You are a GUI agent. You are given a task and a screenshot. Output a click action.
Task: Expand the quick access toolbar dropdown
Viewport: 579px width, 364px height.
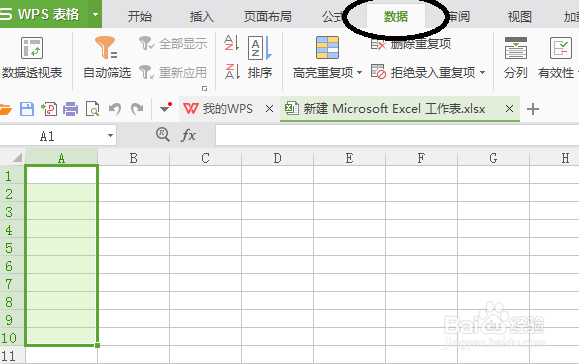(x=165, y=109)
